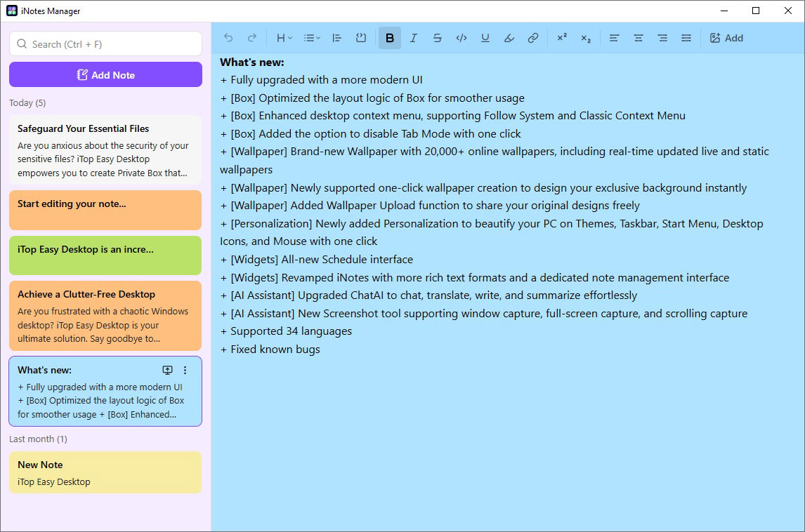The height and width of the screenshot is (532, 805).
Task: Apply subscript formatting
Action: [585, 38]
